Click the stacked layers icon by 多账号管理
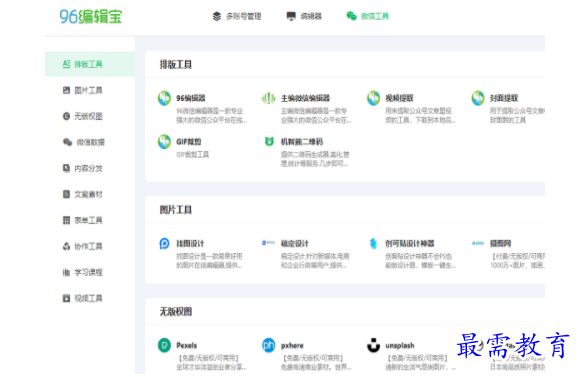Viewport: 578px width, 377px height. (x=217, y=16)
